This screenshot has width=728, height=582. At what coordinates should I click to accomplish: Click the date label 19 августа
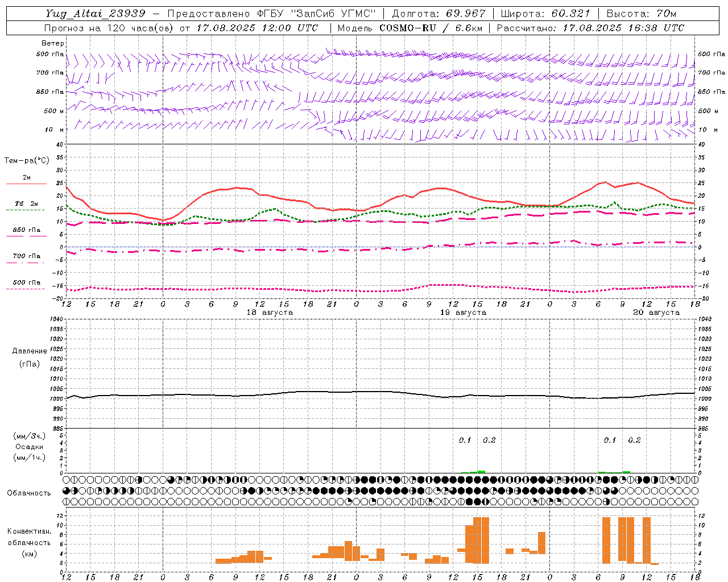tap(463, 313)
